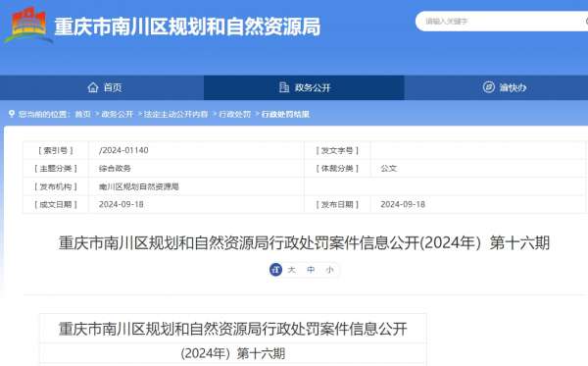This screenshot has width=588, height=366.
Task: Open the 渝快办 navigation tab
Action: [496, 87]
